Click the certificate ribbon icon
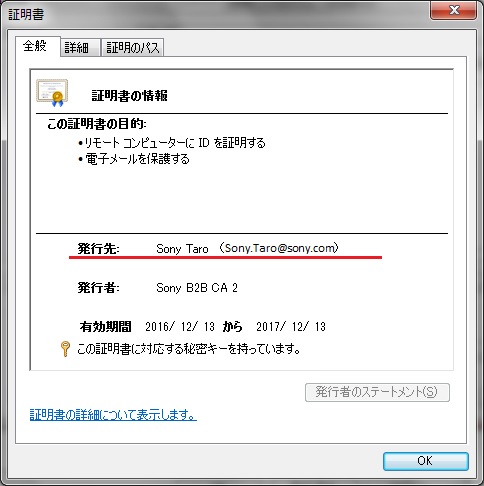 point(52,93)
